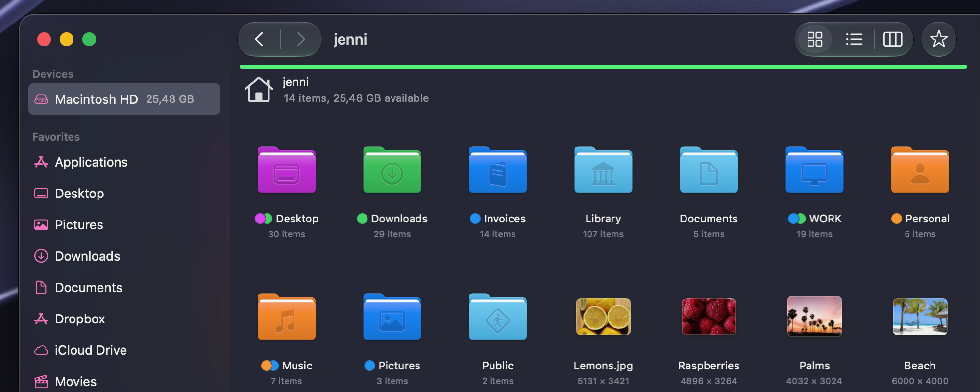Select the blue Invoices folder

coord(498,170)
